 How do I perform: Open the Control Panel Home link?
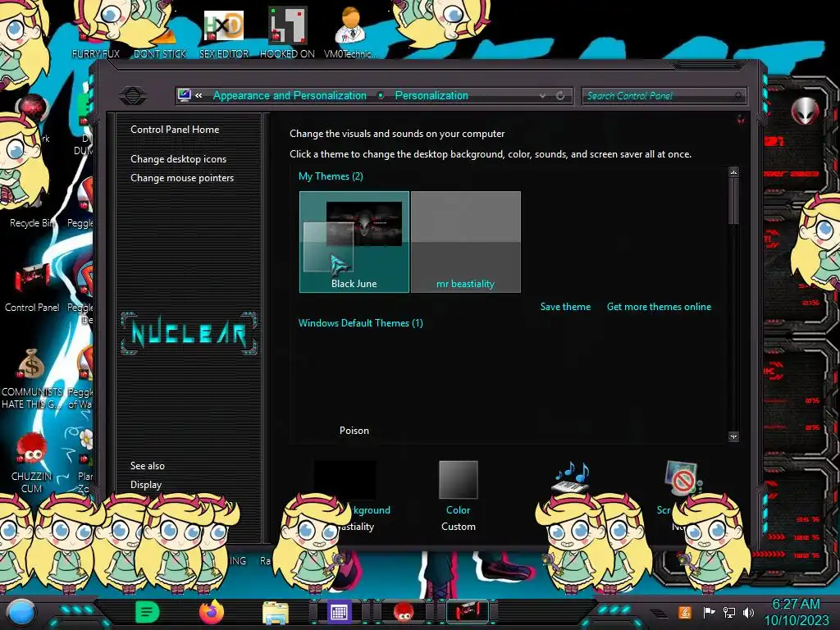175,129
